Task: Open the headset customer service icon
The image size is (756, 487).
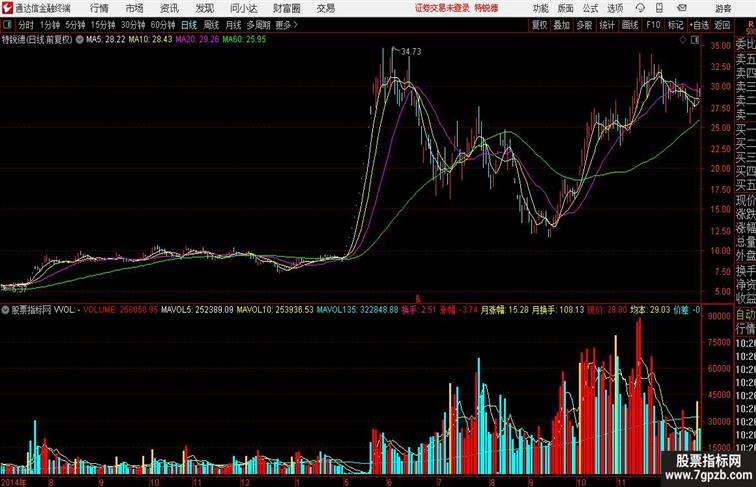Action: [640, 8]
